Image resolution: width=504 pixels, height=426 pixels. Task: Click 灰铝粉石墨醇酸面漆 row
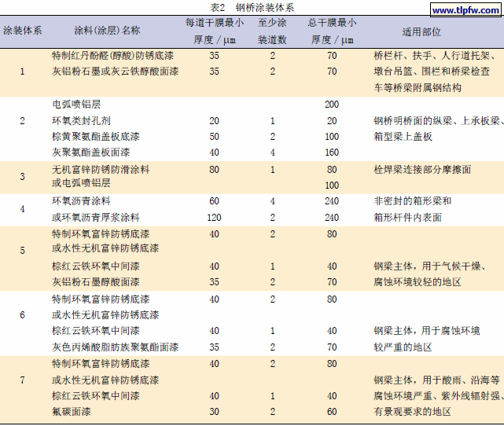96,281
